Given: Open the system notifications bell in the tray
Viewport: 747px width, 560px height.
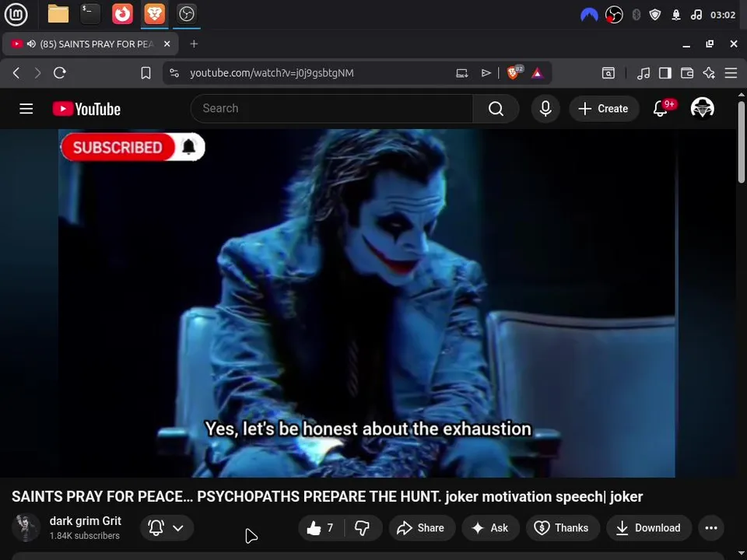Looking at the screenshot, I should (676, 16).
